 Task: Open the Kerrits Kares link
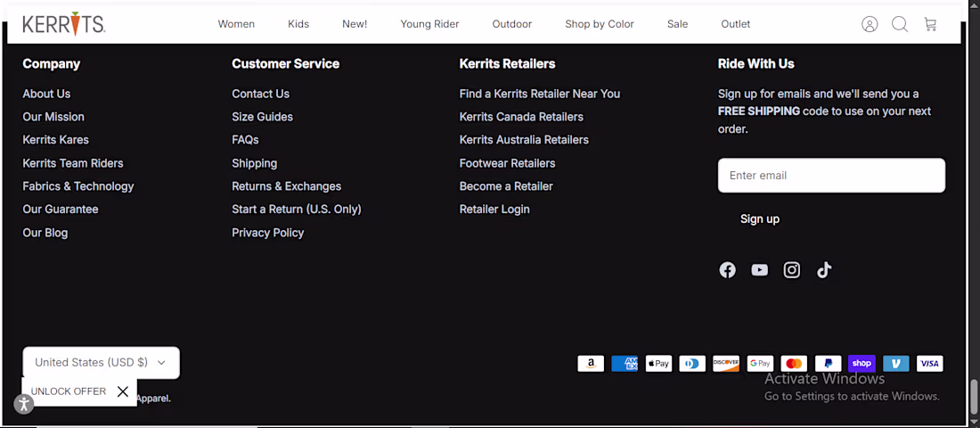click(x=55, y=140)
